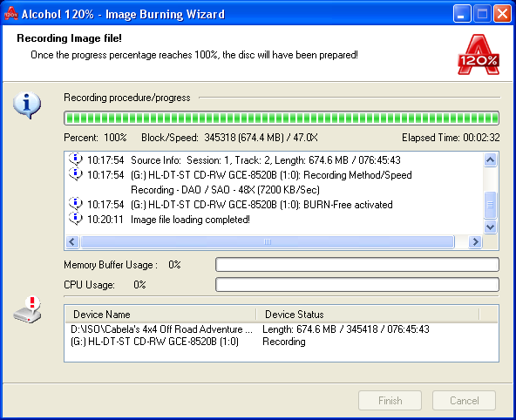The height and width of the screenshot is (420, 516).
Task: Click the Finish button
Action: coord(390,401)
